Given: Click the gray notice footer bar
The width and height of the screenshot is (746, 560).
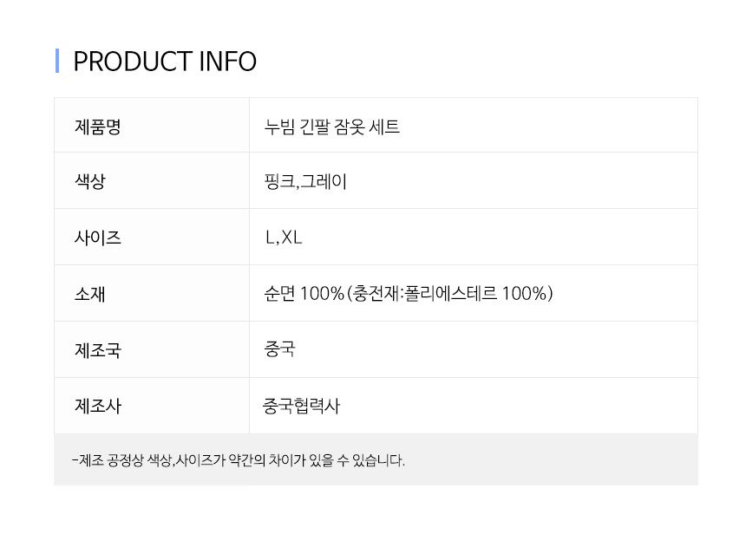Looking at the screenshot, I should (x=376, y=459).
